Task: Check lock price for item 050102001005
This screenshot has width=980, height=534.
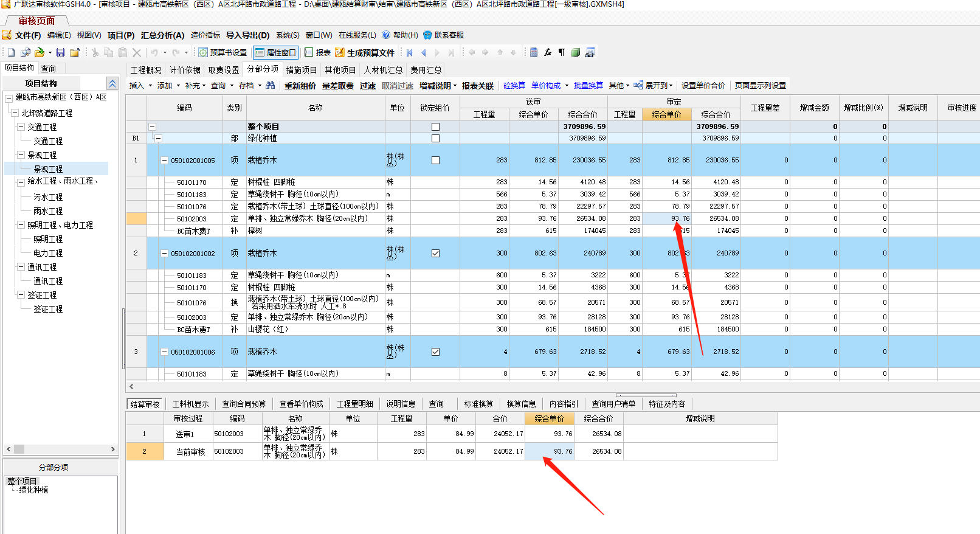Action: click(435, 161)
